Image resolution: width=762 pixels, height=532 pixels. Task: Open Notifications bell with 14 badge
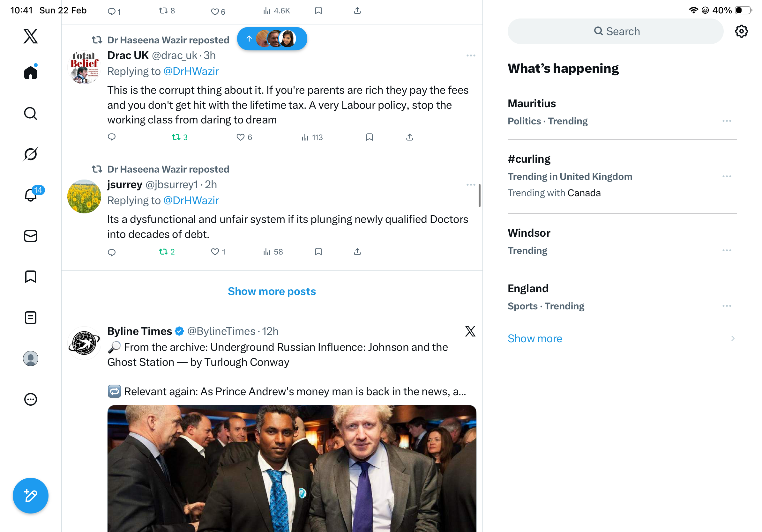(31, 195)
